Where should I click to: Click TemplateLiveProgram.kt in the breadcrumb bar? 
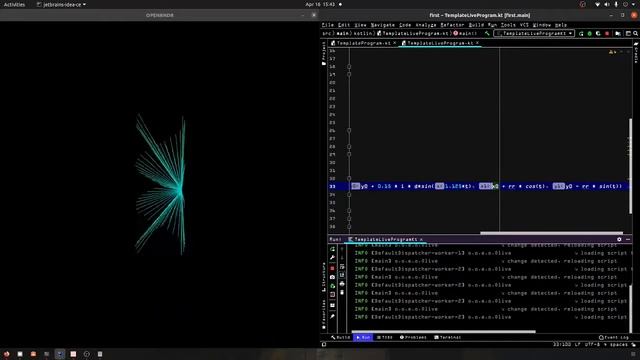point(412,33)
